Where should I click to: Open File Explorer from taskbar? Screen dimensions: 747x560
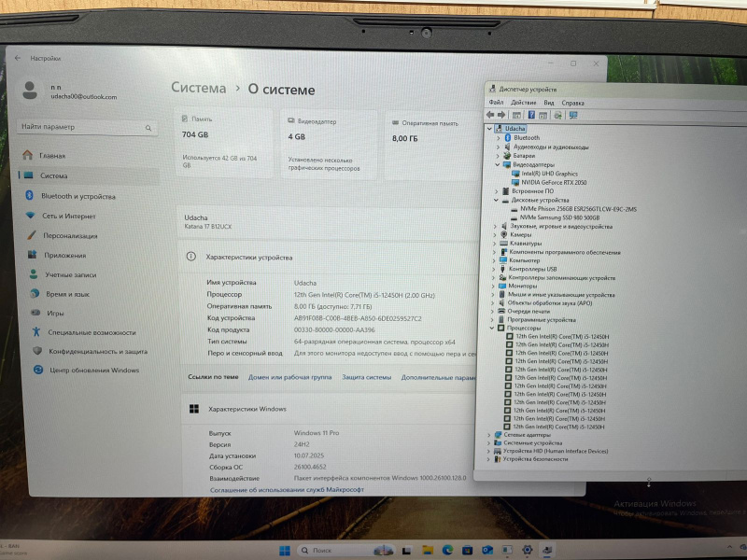click(428, 550)
